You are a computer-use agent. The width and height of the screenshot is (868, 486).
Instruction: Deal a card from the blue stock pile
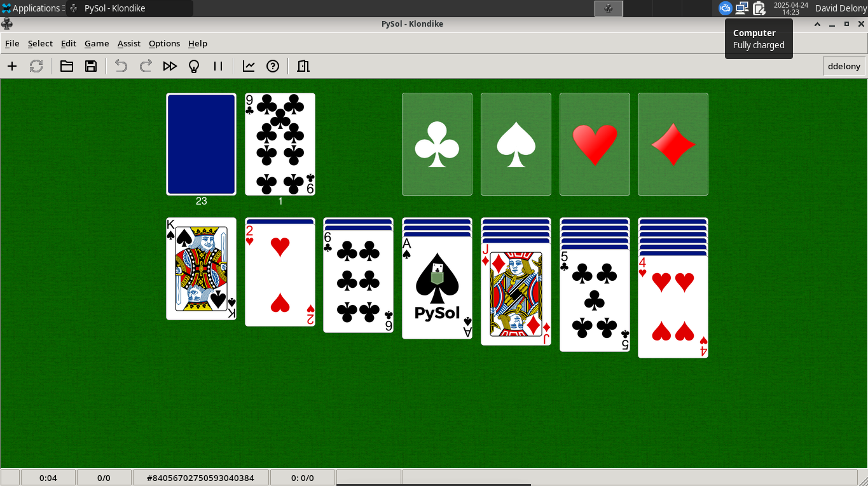pyautogui.click(x=201, y=144)
